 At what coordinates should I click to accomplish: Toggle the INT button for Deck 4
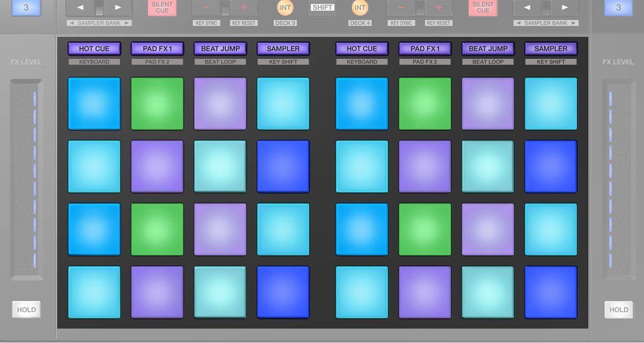361,7
